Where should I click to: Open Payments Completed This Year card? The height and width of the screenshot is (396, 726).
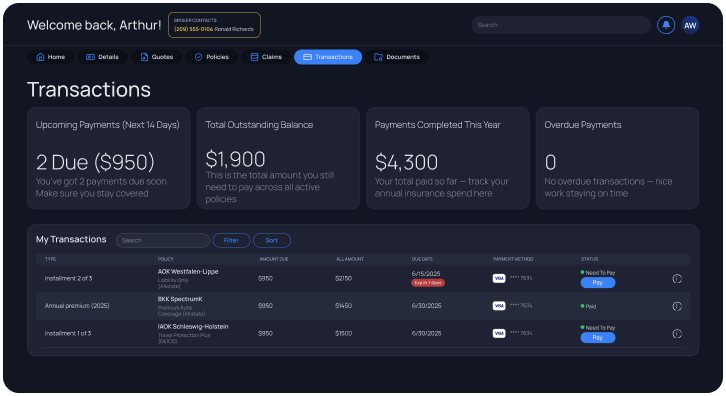[x=448, y=158]
